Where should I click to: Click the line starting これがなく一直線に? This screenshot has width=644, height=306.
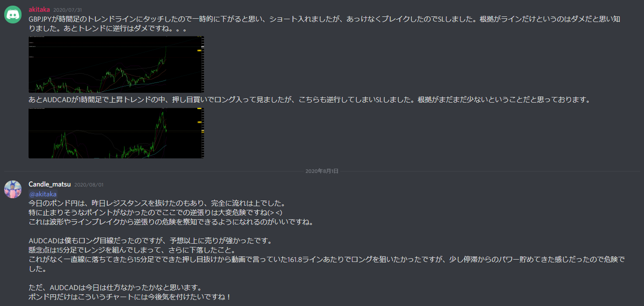[327, 264]
